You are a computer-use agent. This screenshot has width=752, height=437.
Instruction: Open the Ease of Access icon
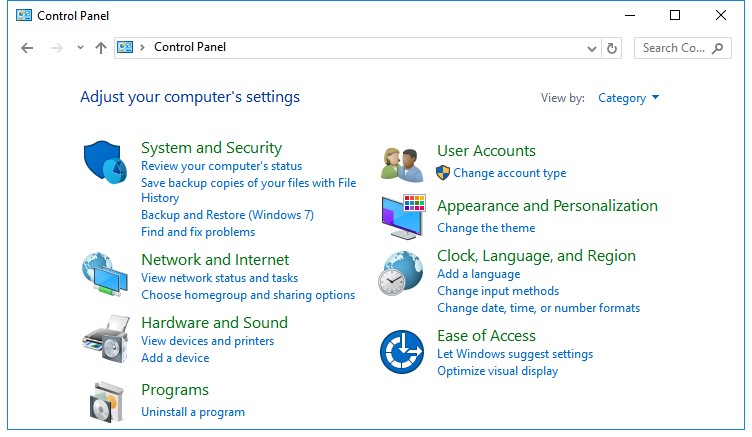point(402,352)
